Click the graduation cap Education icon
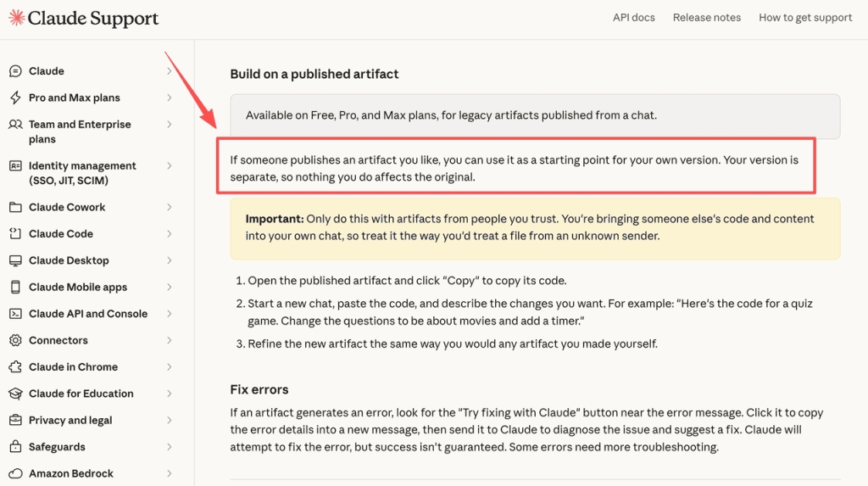 [15, 394]
